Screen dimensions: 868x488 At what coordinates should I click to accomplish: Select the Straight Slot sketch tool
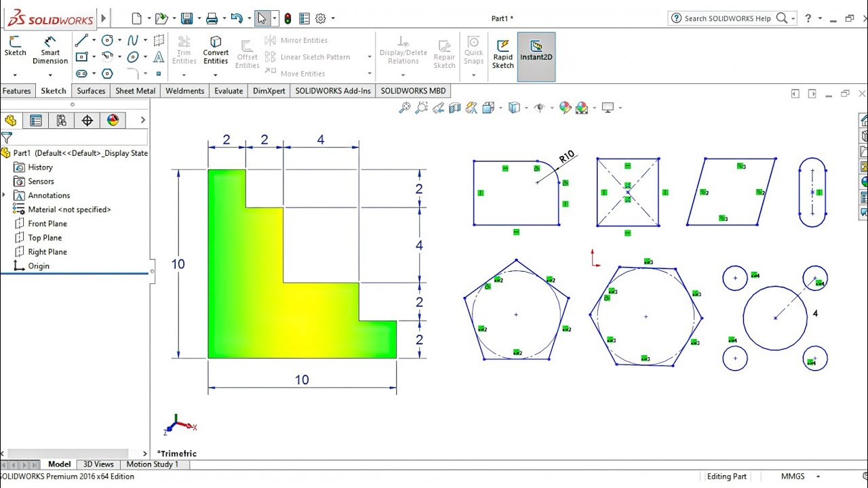[x=81, y=73]
